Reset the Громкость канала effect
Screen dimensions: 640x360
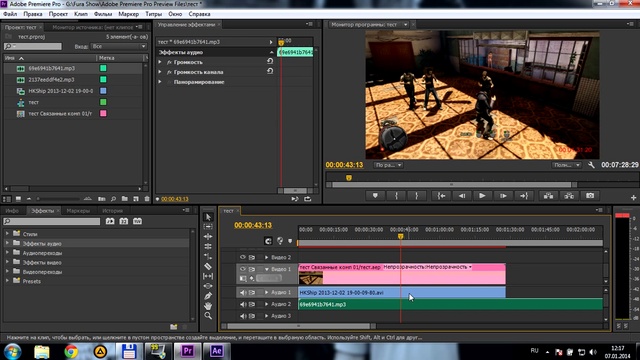point(270,71)
